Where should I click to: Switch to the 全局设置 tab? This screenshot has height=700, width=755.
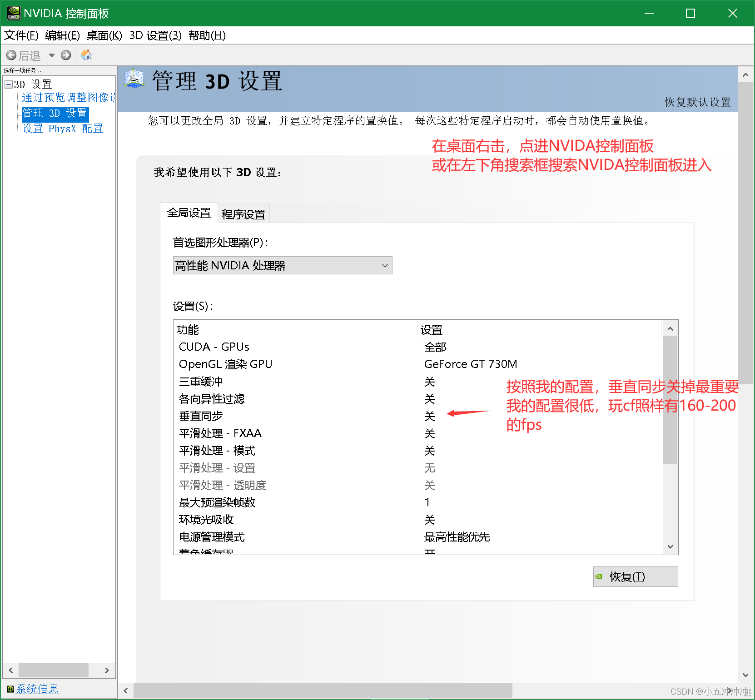[x=189, y=213]
